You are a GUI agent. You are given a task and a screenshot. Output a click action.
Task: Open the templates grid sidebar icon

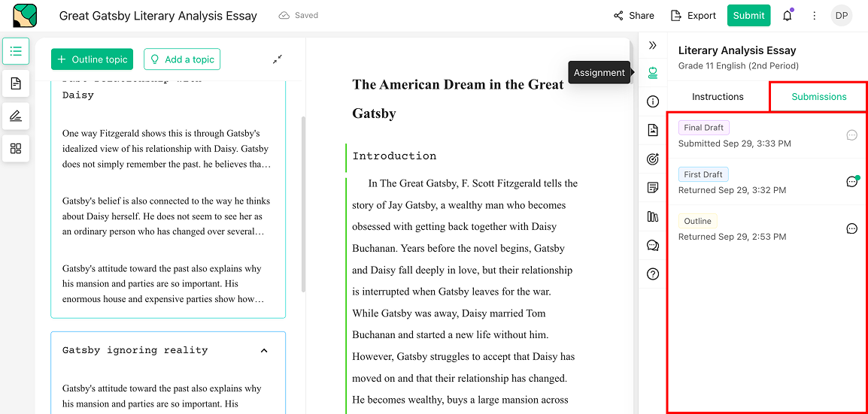16,148
